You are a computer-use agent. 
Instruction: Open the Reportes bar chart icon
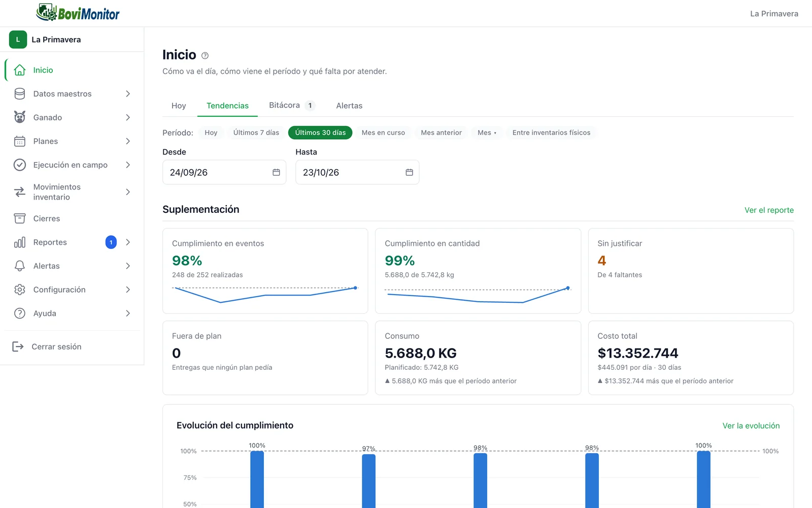point(20,242)
